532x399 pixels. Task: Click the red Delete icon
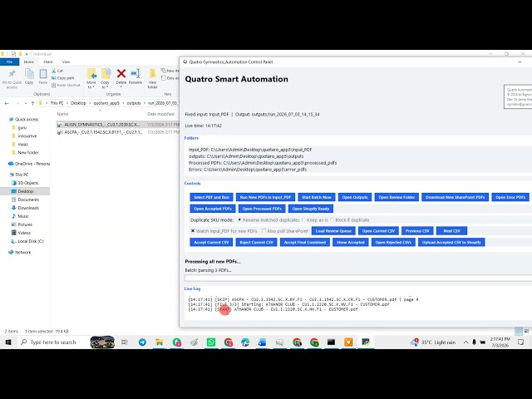click(121, 73)
